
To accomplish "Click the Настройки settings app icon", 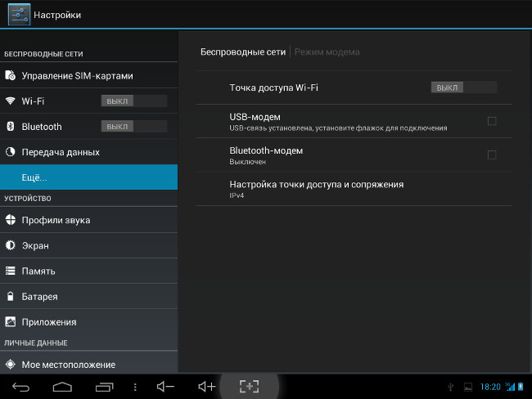I will coord(19,14).
